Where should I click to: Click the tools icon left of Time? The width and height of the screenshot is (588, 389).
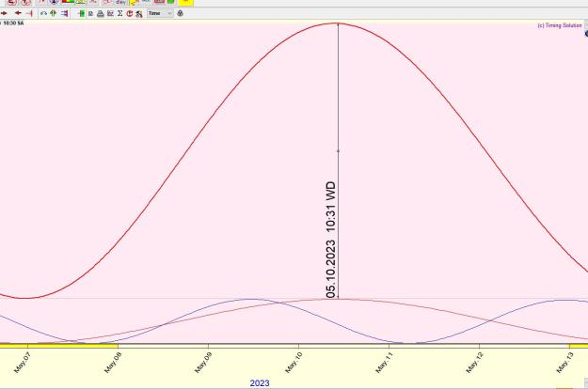[139, 13]
